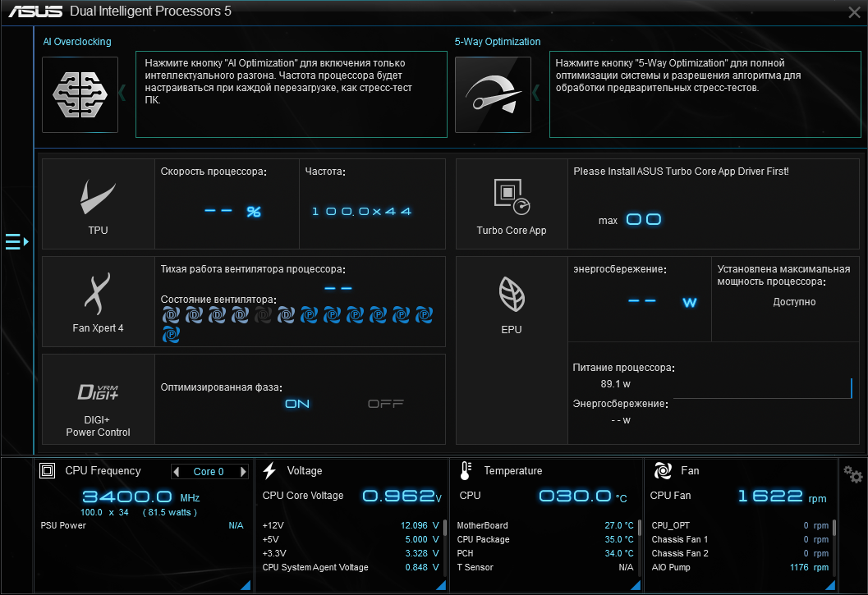
Task: Click the CPU System Agent Voltage row
Action: coord(351,567)
